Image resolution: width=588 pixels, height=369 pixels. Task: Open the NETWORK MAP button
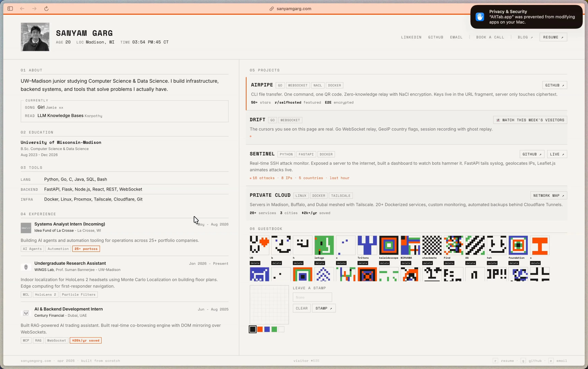(x=549, y=195)
